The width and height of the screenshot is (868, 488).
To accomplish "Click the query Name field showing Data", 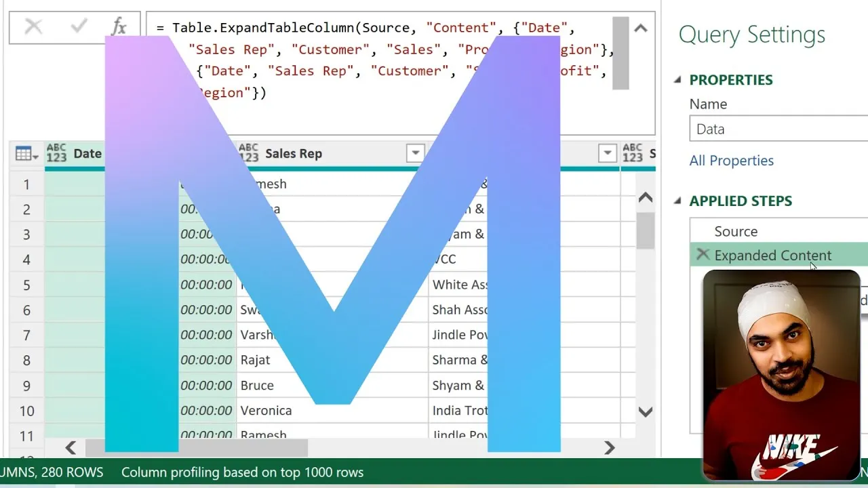I will click(x=778, y=128).
